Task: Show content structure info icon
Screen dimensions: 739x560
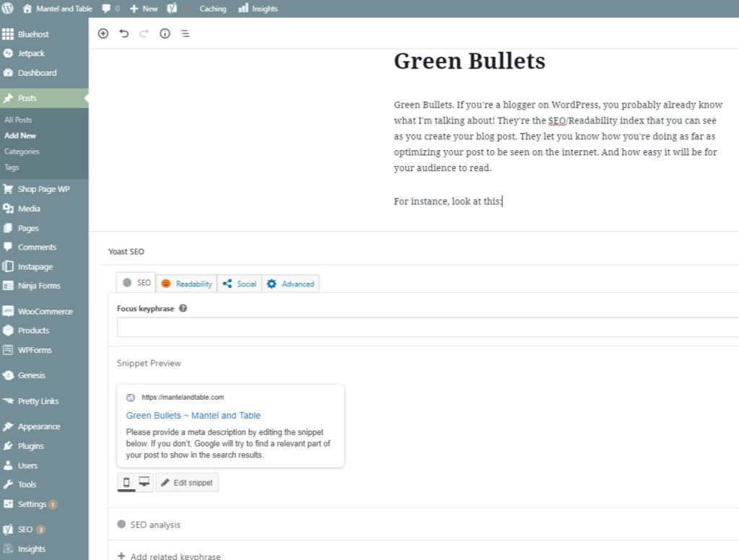Action: [x=165, y=33]
